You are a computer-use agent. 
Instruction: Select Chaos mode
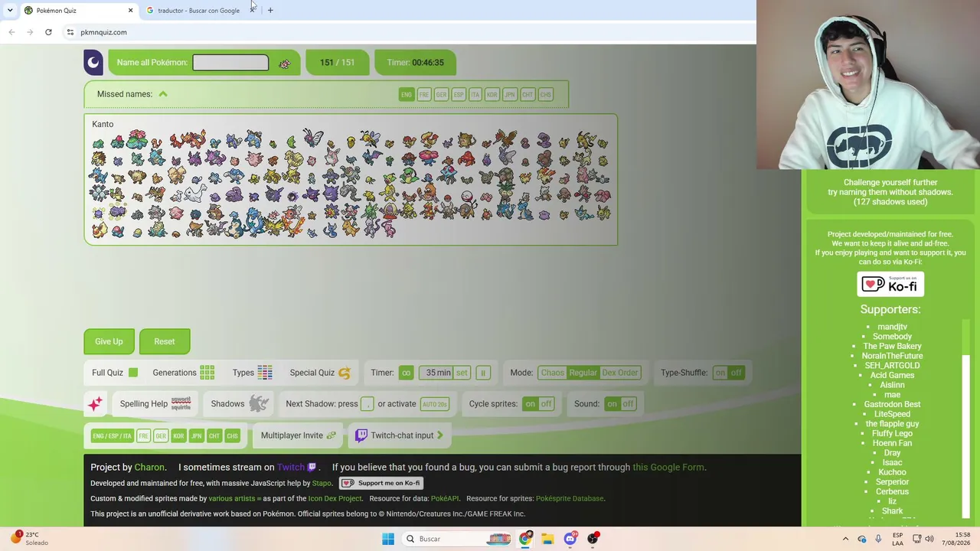552,373
